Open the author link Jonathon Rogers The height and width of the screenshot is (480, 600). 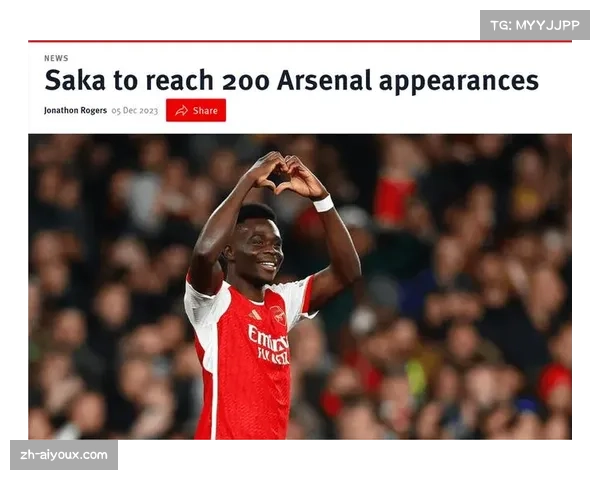pos(75,110)
